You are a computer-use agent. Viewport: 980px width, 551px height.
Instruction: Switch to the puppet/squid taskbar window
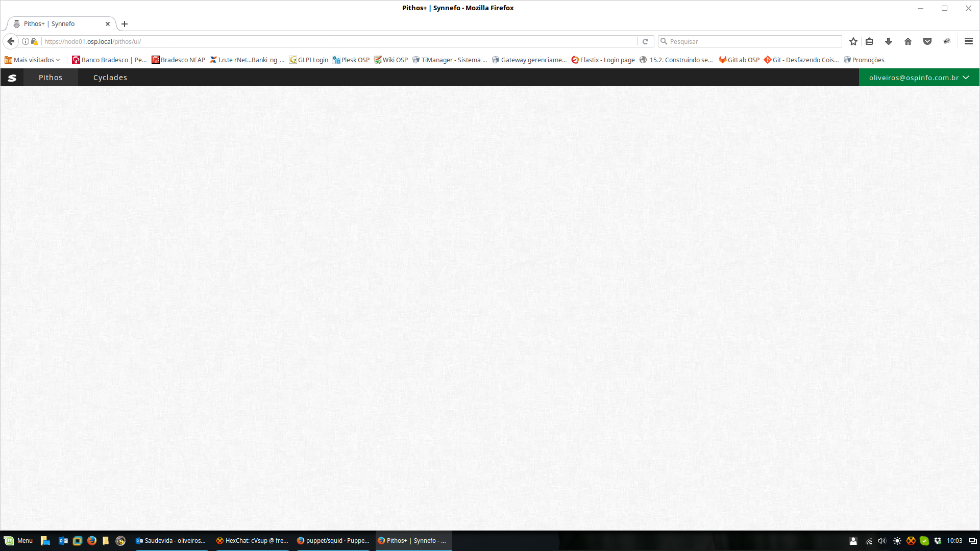click(333, 541)
